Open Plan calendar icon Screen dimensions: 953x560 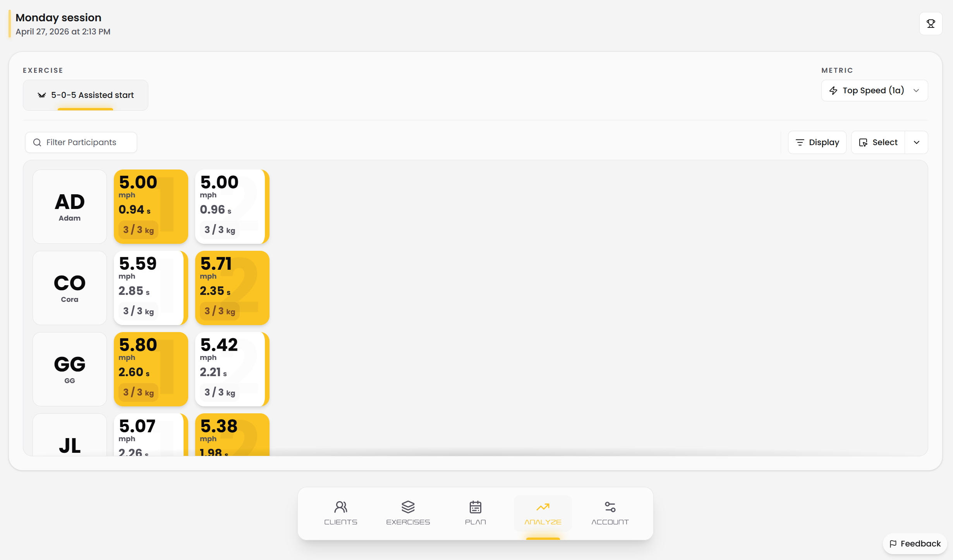point(475,507)
